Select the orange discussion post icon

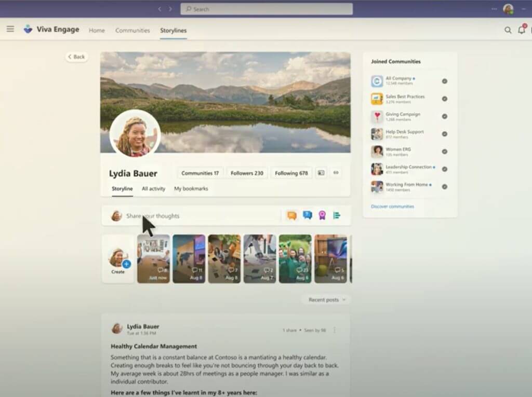(292, 215)
